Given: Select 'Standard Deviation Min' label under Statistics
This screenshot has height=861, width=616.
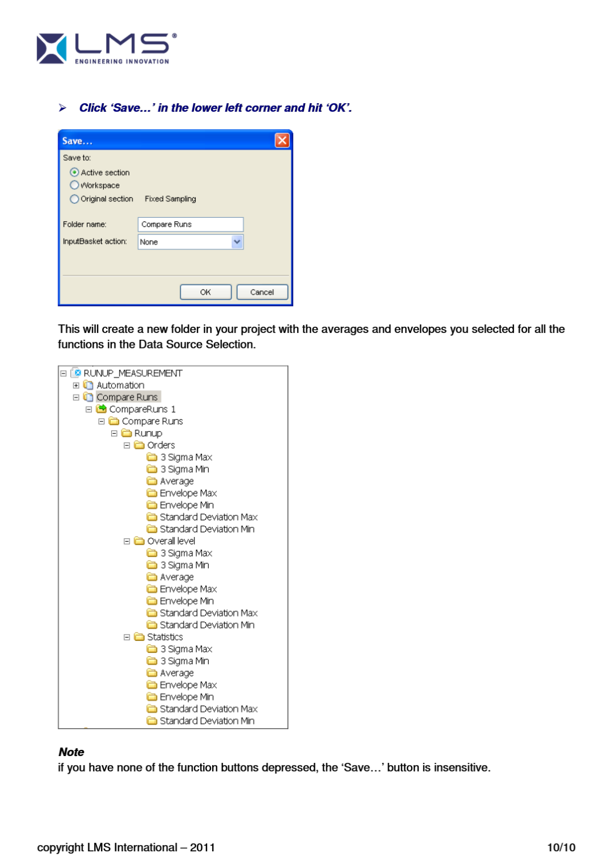Looking at the screenshot, I should pyautogui.click(x=207, y=721).
